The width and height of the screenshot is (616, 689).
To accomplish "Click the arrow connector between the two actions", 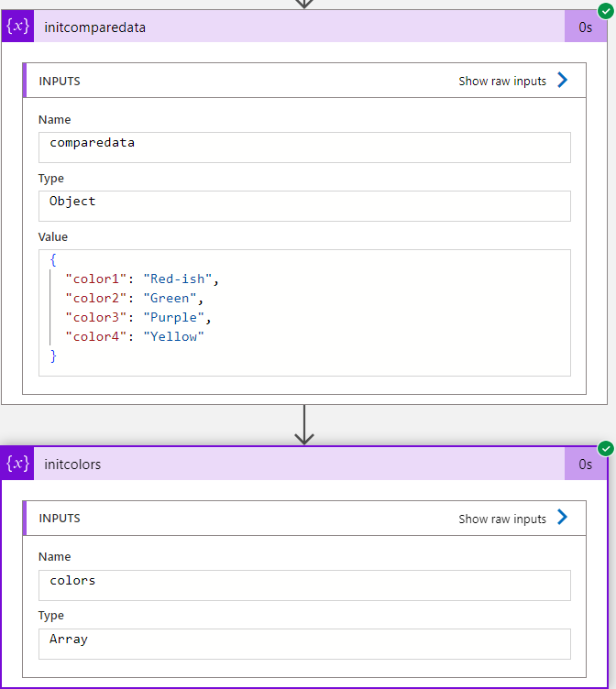I will [304, 424].
